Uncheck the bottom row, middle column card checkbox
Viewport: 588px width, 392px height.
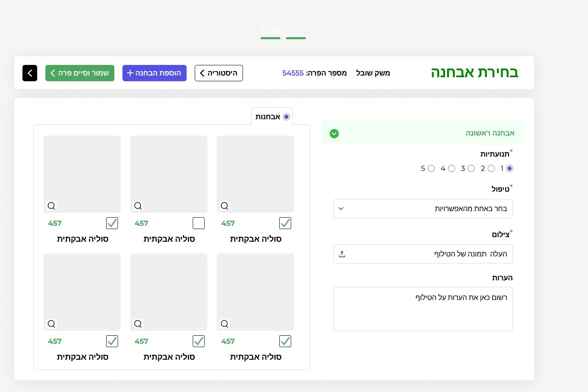[x=198, y=341]
